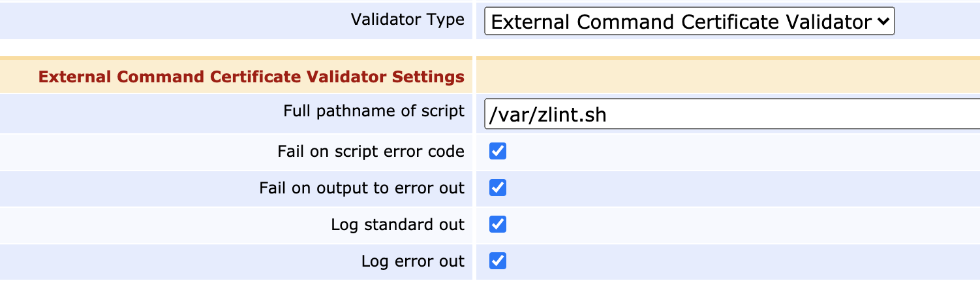This screenshot has width=980, height=281.
Task: Click the chevron arrow on Validator Type select
Action: (x=883, y=22)
